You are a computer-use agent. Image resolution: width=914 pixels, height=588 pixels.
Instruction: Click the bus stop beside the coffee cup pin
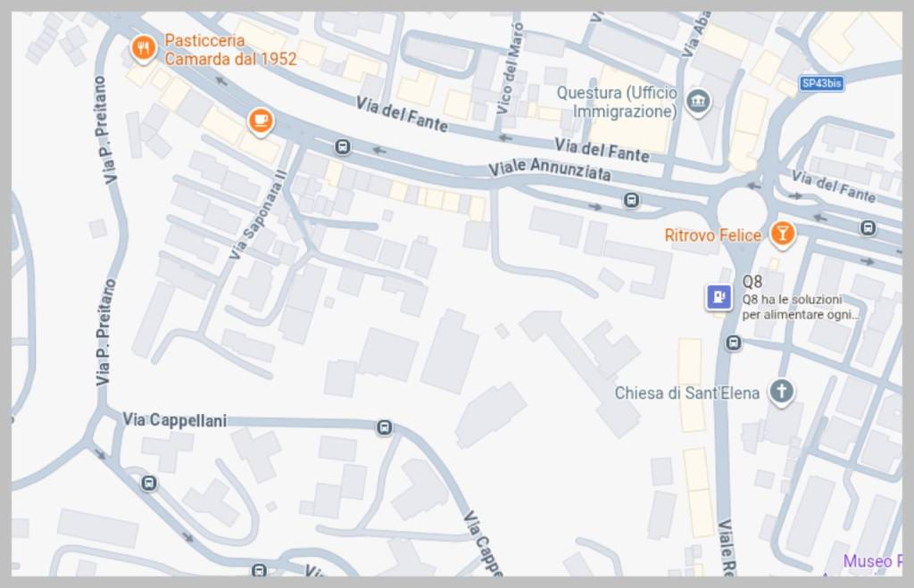(343, 147)
